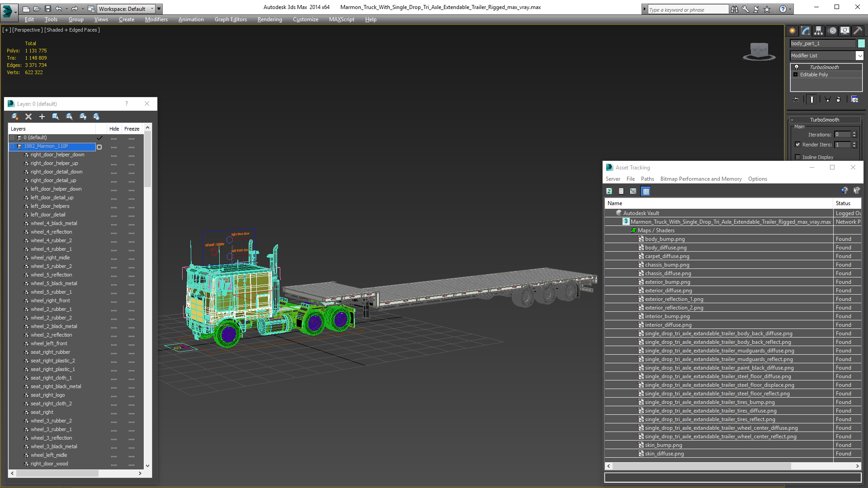This screenshot has height=488, width=868.
Task: Open the Hierarchy command panel tab
Action: 819,31
